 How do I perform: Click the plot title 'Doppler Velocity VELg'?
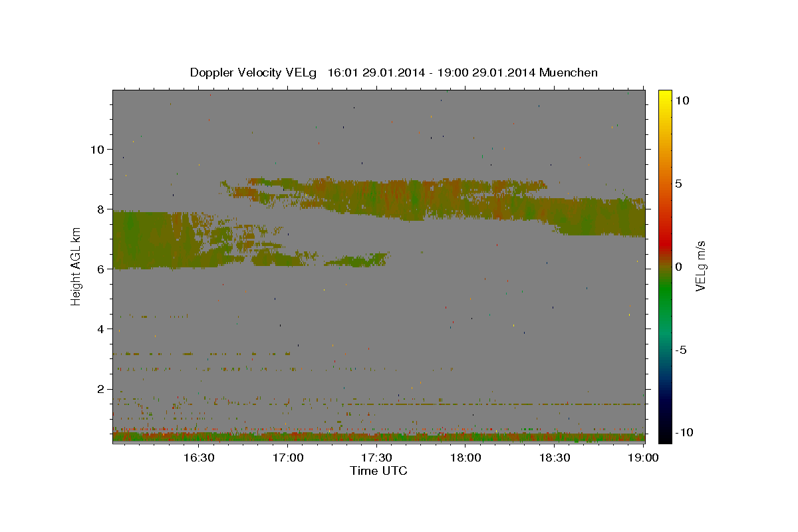(253, 72)
